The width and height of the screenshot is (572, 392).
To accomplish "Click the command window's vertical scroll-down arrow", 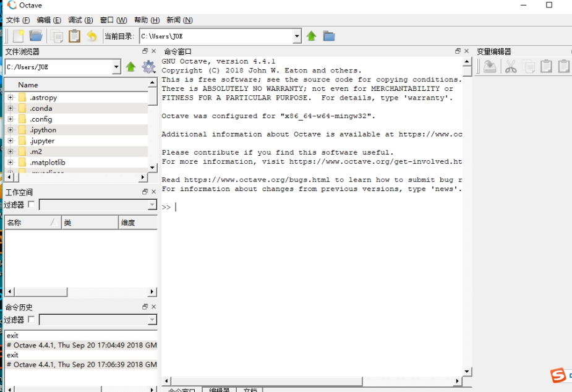I will (x=467, y=372).
